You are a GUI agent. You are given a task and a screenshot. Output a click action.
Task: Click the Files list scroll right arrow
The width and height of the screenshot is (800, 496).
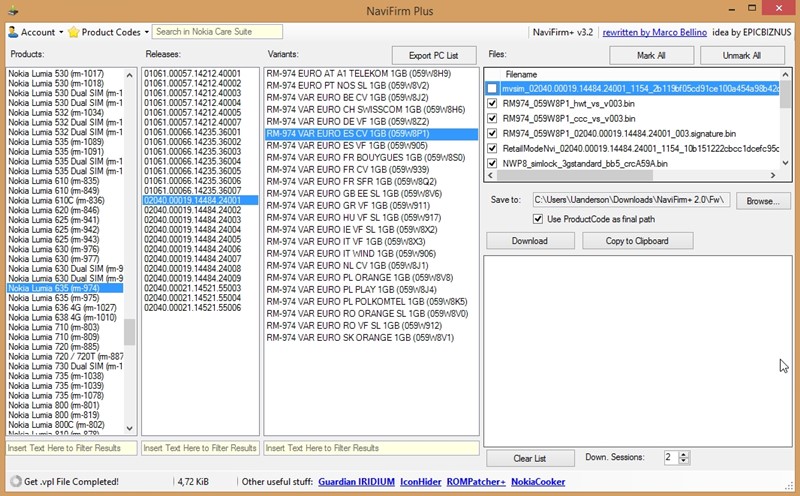(773, 175)
